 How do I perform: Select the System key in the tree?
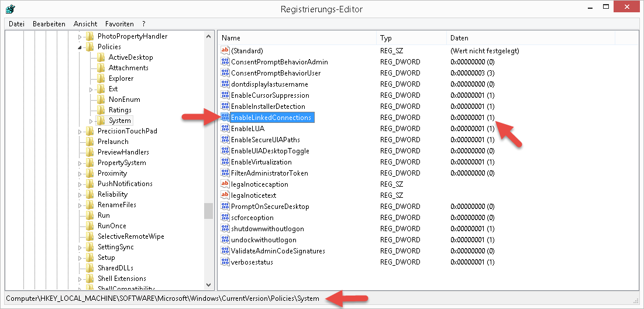pyautogui.click(x=119, y=121)
